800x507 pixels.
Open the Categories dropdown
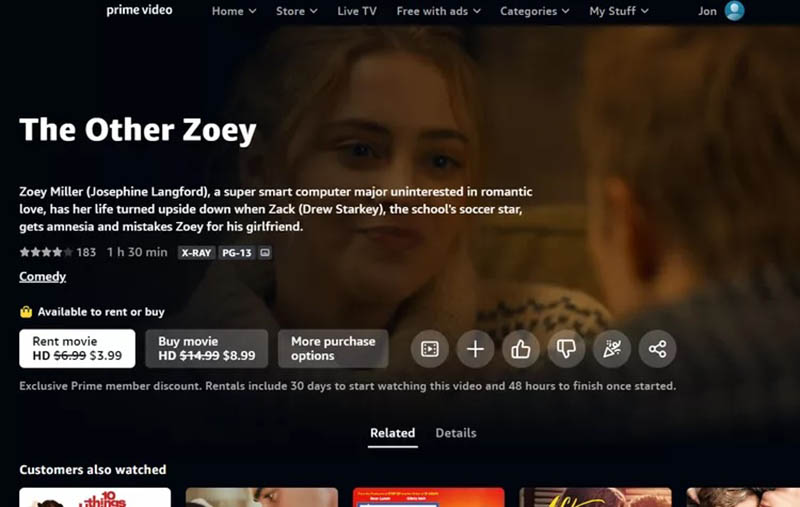(534, 11)
